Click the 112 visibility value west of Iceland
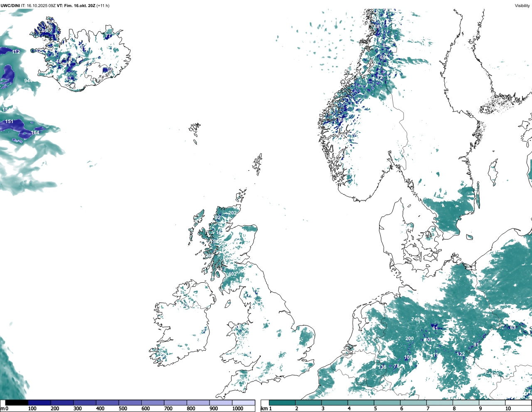Viewport: 532px width, 412px height. (x=16, y=52)
